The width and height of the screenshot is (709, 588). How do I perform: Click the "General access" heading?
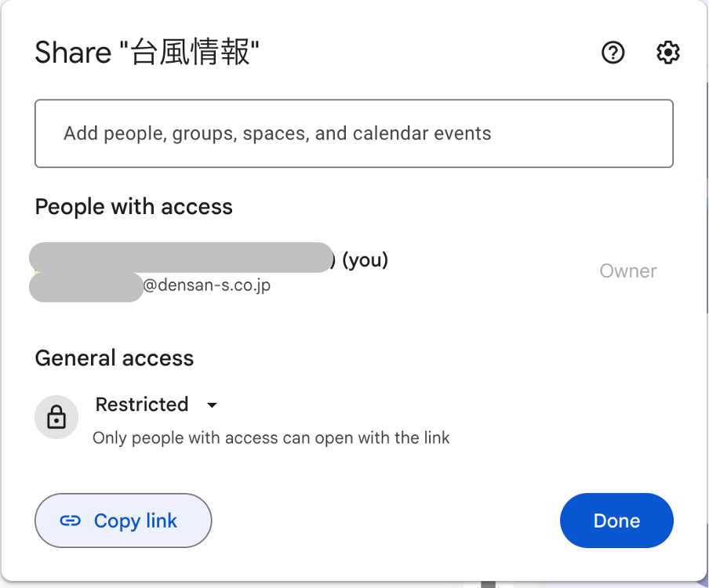(114, 358)
